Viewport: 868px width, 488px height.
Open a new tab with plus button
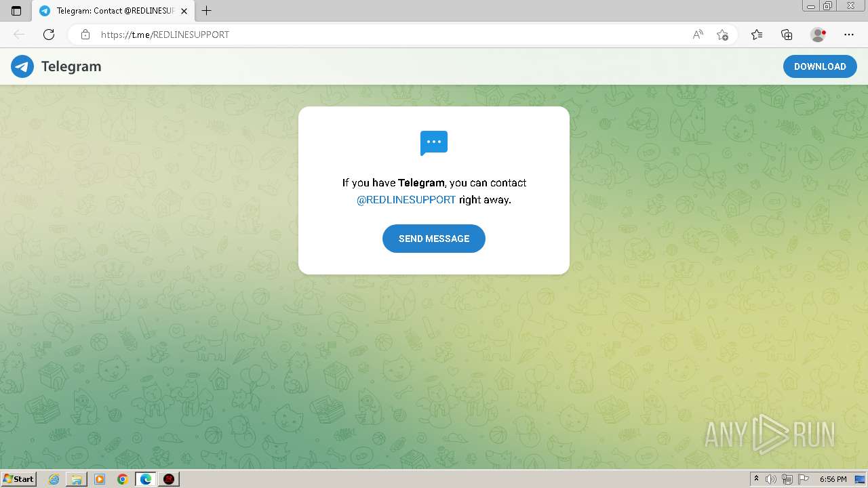(x=207, y=11)
